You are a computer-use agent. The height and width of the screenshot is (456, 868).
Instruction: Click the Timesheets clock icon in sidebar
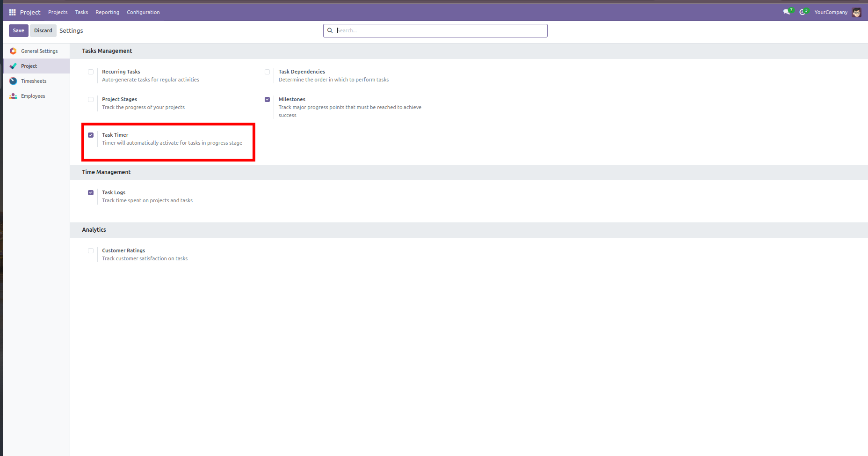[x=13, y=81]
